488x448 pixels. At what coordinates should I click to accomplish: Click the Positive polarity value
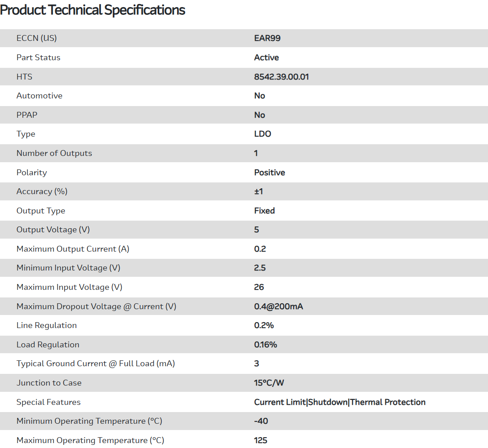(x=269, y=173)
